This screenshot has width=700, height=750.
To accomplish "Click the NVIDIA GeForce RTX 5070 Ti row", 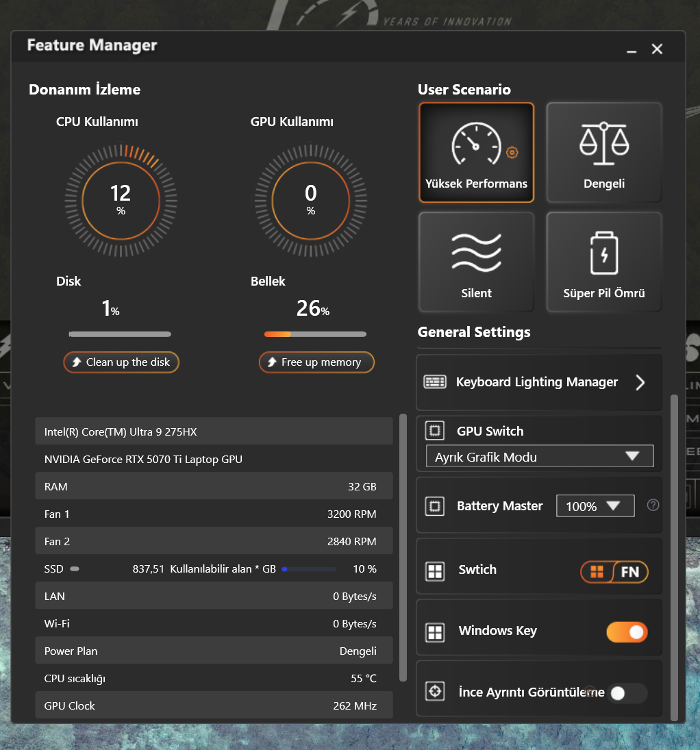I will tap(214, 459).
